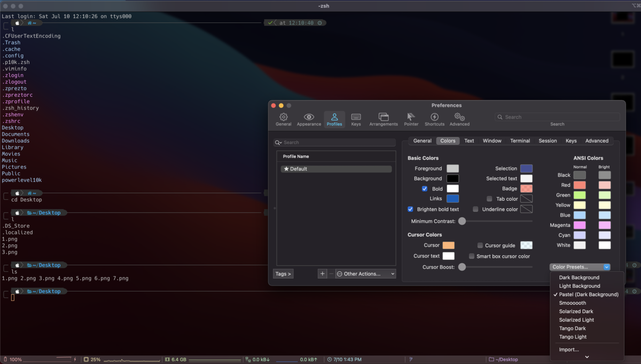Viewport: 641px width, 364px height.
Task: Enable the Tab color checkbox
Action: tap(489, 199)
